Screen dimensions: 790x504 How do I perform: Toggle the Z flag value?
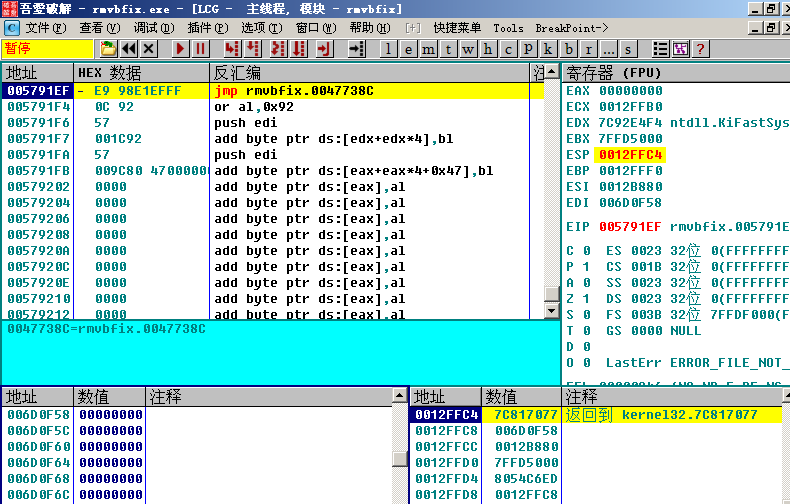coord(586,299)
